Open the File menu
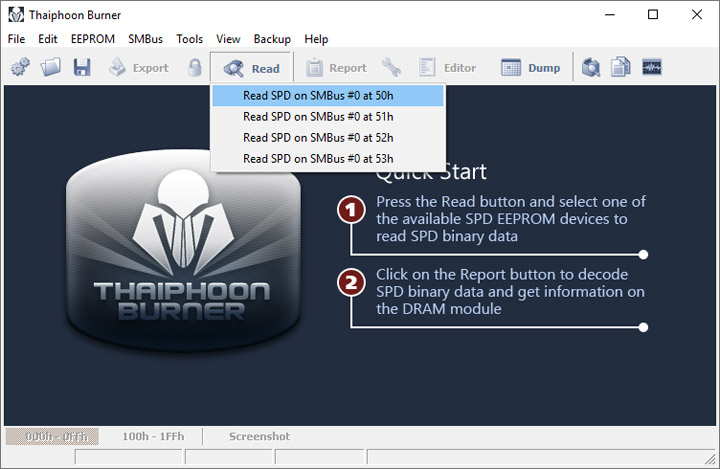 tap(16, 39)
